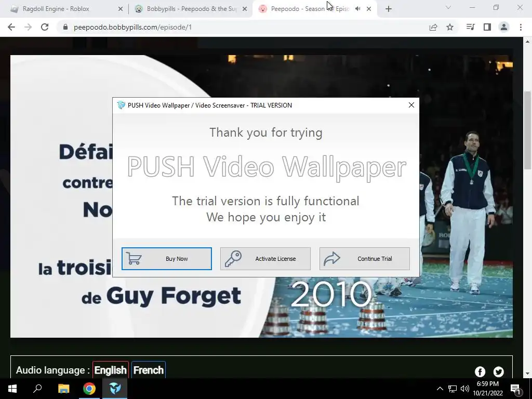Click PUSH Video Wallpaper taskbar icon
Image resolution: width=532 pixels, height=399 pixels.
115,389
